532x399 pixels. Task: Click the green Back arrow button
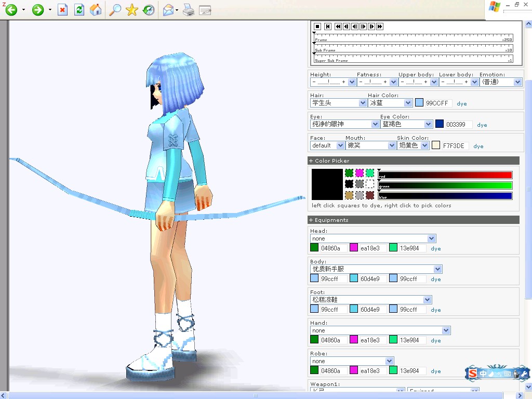click(x=11, y=10)
